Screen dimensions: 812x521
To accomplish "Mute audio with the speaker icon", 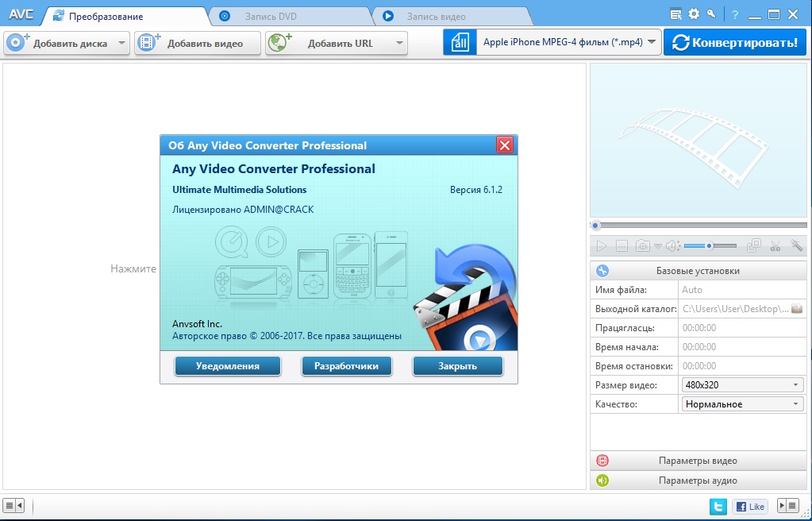I will [672, 246].
